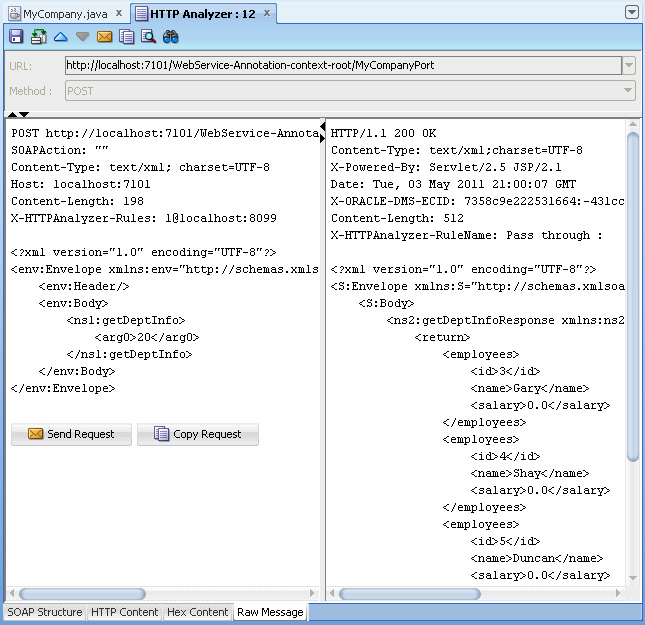Click the response pane scroll-up arrow
The image size is (645, 625).
click(x=633, y=124)
